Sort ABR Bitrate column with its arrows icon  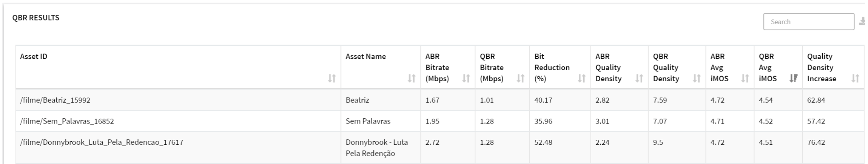pyautogui.click(x=466, y=78)
